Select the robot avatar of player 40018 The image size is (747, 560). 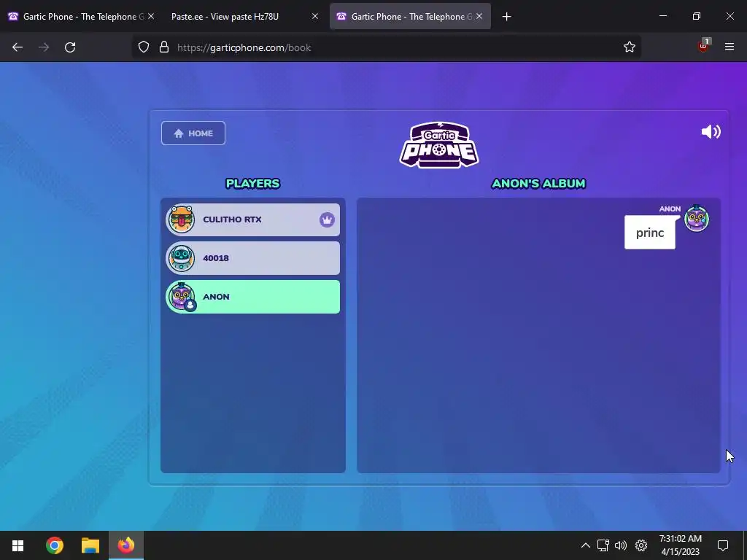181,258
